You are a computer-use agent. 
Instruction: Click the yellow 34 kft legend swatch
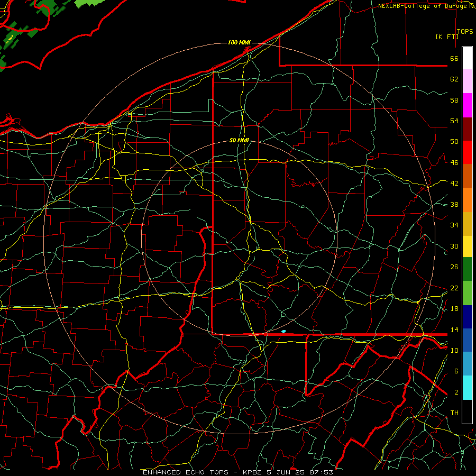coord(467,246)
